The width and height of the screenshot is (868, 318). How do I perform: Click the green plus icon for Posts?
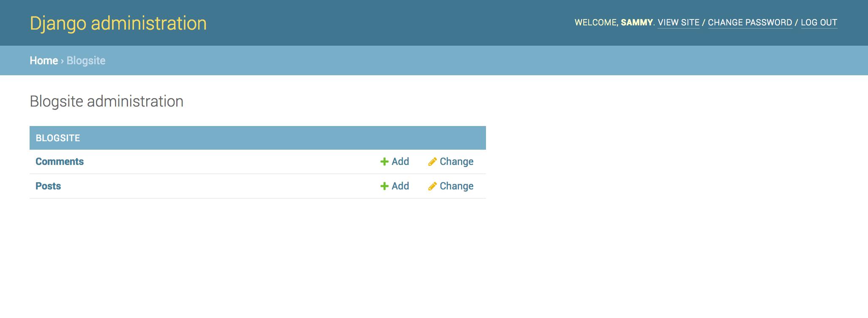(x=384, y=186)
